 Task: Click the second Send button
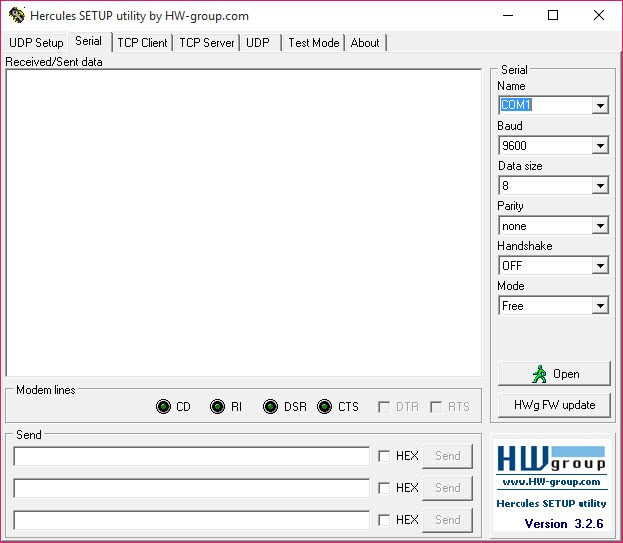tap(447, 488)
